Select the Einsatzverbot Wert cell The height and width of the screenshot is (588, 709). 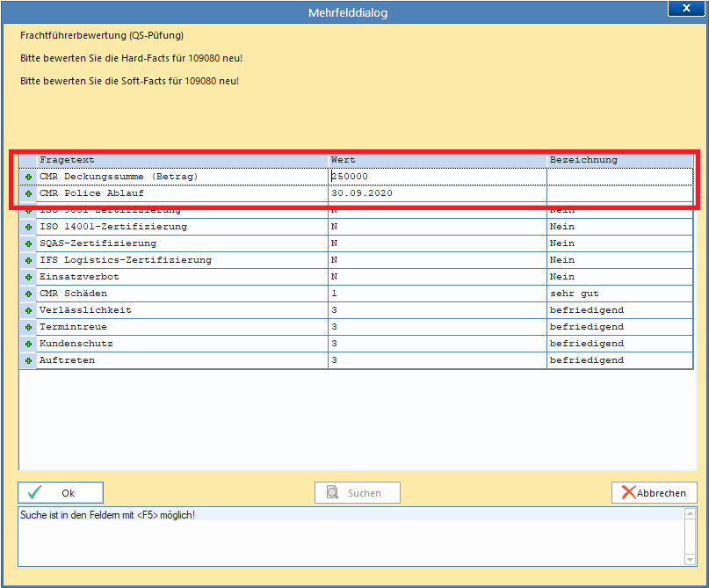click(438, 277)
